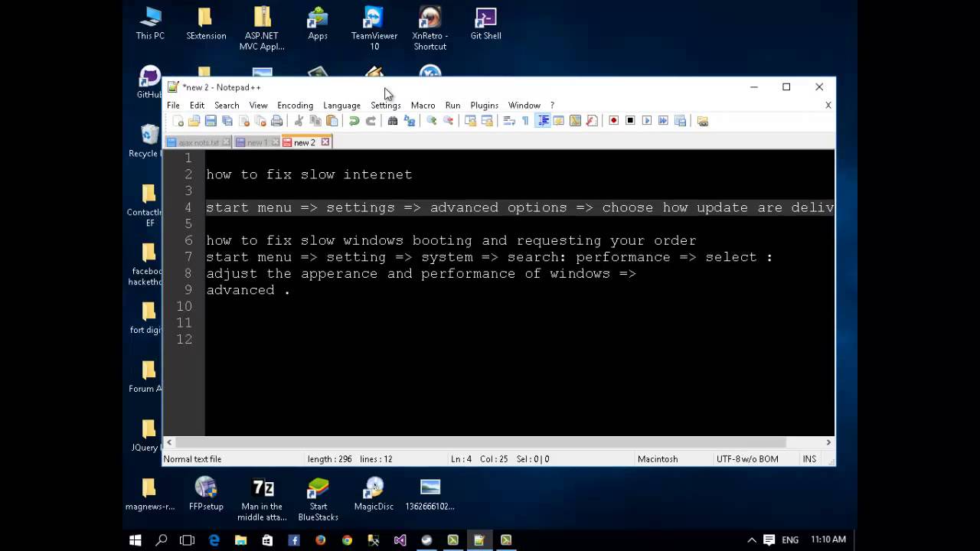Open the Document Map toolbar icon
The height and width of the screenshot is (551, 980).
[575, 121]
